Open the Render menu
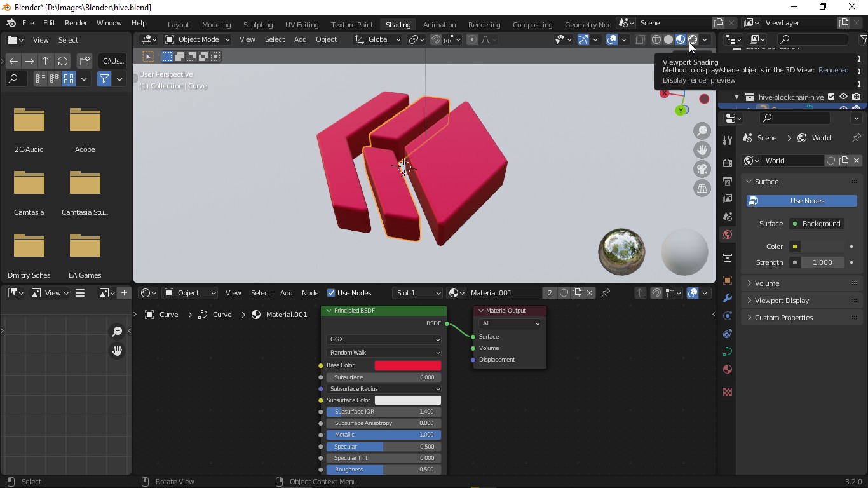868x488 pixels. (76, 23)
